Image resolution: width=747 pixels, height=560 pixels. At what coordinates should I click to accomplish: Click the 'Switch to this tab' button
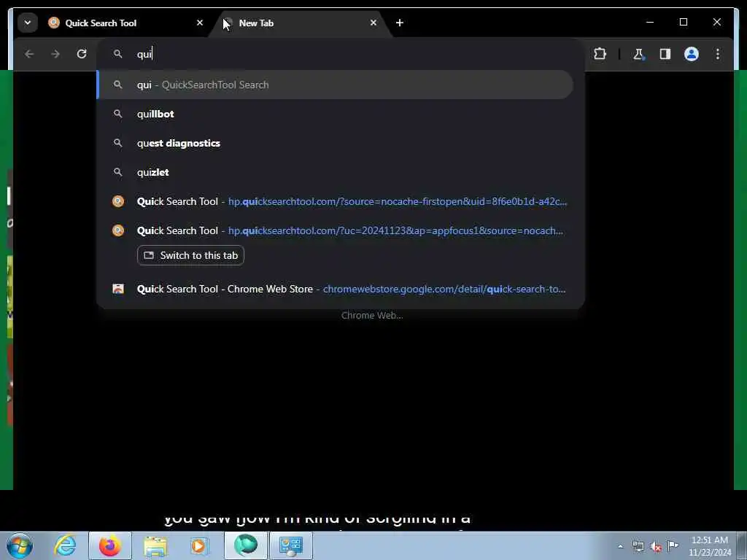(190, 255)
